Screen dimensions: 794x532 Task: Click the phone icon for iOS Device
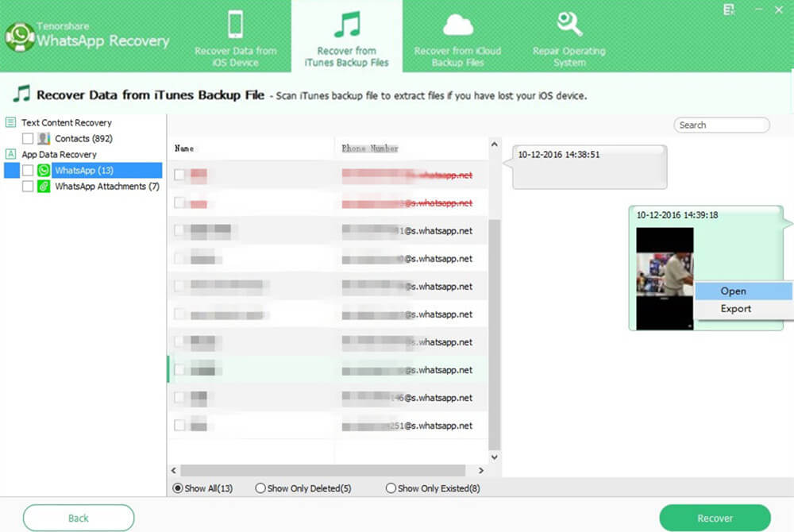pyautogui.click(x=236, y=24)
